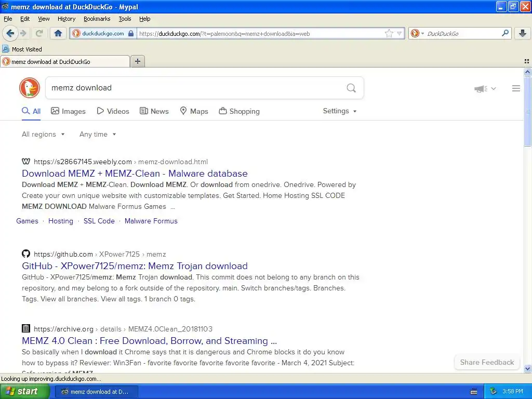532x399 pixels.
Task: Open the address bar history dropdown arrow
Action: [x=400, y=34]
